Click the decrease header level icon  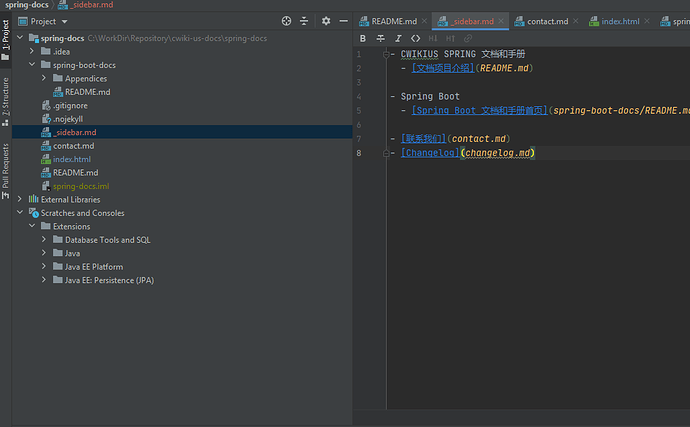pos(433,39)
